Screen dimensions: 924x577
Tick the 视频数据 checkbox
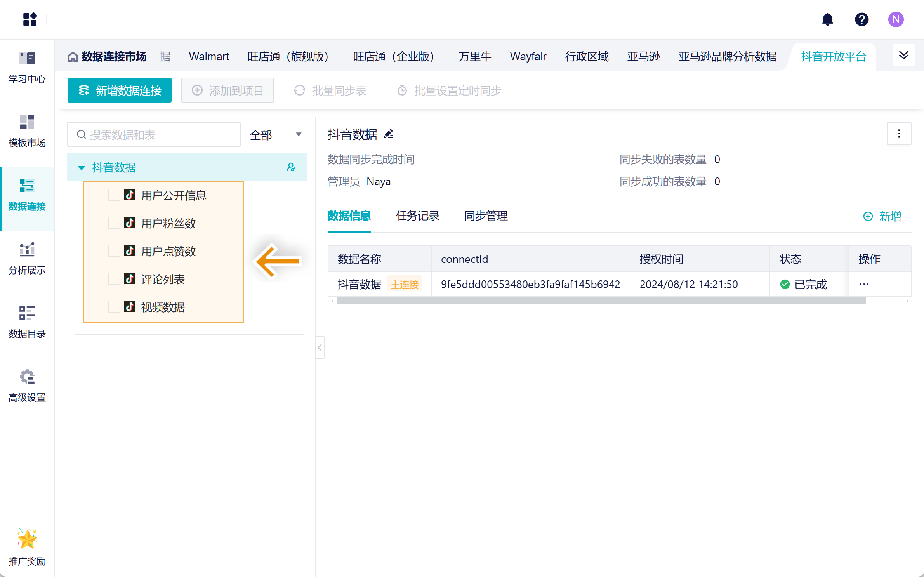[114, 307]
